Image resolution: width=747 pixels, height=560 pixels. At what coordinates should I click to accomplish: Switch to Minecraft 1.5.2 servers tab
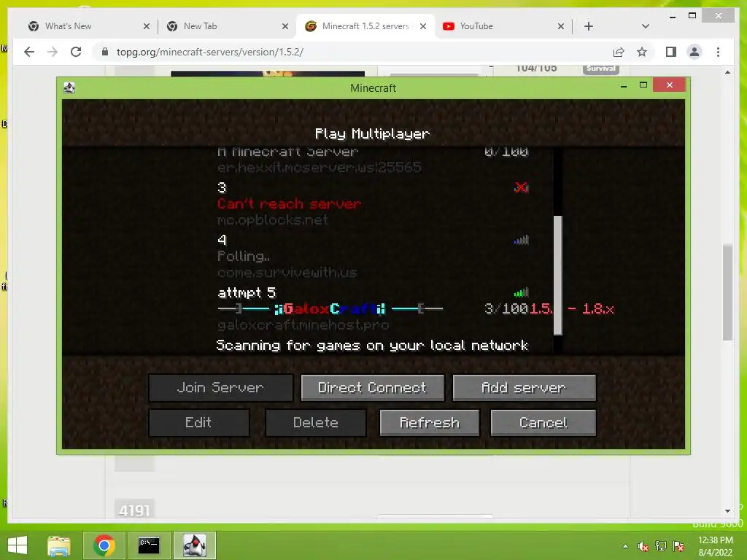pyautogui.click(x=365, y=26)
